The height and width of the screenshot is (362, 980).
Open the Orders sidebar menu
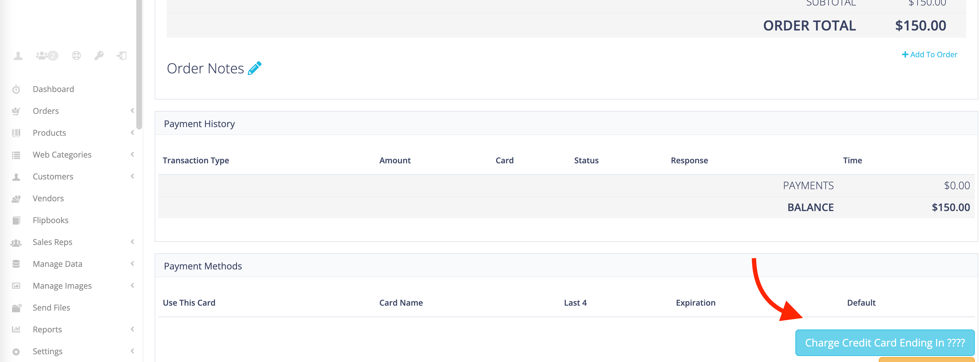tap(46, 111)
